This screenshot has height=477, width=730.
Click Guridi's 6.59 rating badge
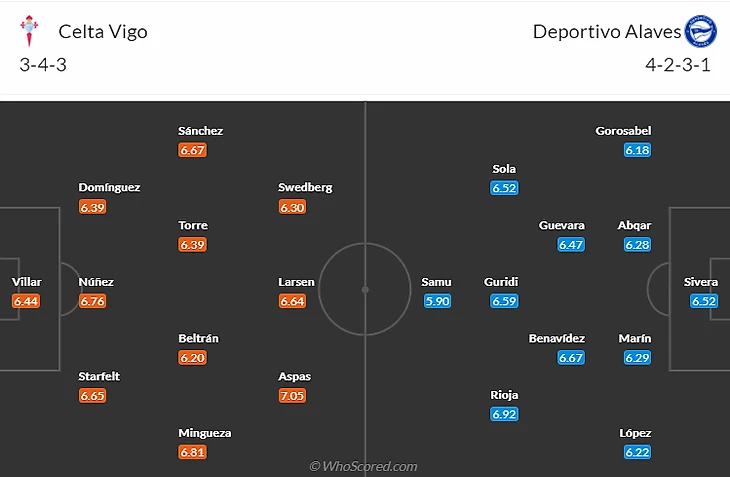click(x=505, y=301)
